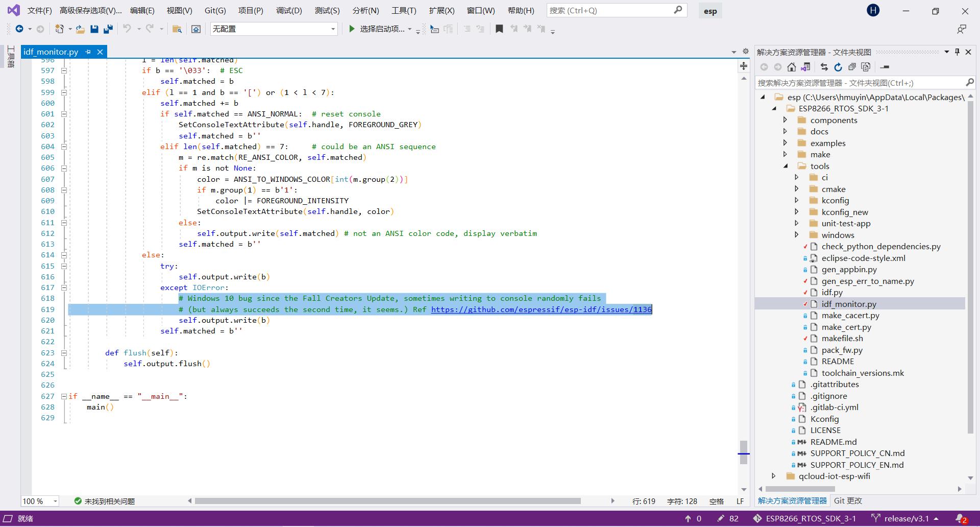Click the Switch Views icon in Solution Explorer
The height and width of the screenshot is (527, 980).
pyautogui.click(x=805, y=67)
